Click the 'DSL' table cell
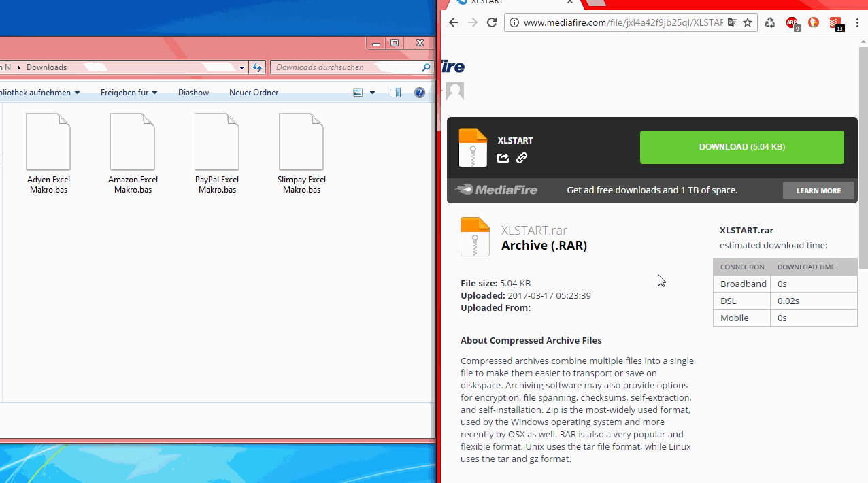The width and height of the screenshot is (868, 483). [742, 301]
